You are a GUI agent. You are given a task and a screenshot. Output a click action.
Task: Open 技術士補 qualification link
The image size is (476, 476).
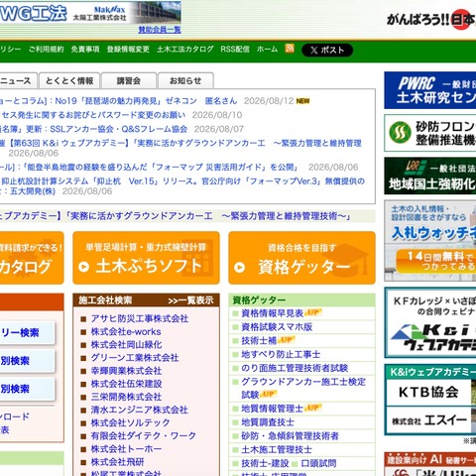(259, 340)
